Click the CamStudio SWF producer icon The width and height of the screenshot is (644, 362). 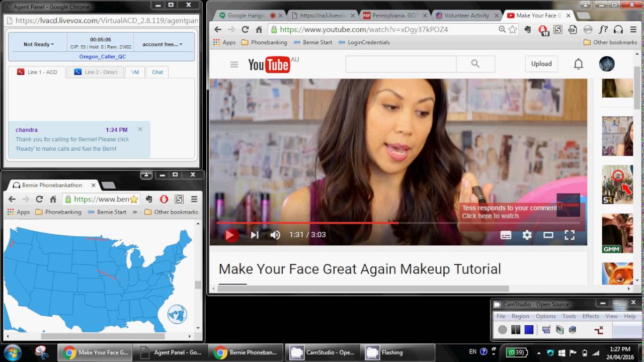click(572, 330)
